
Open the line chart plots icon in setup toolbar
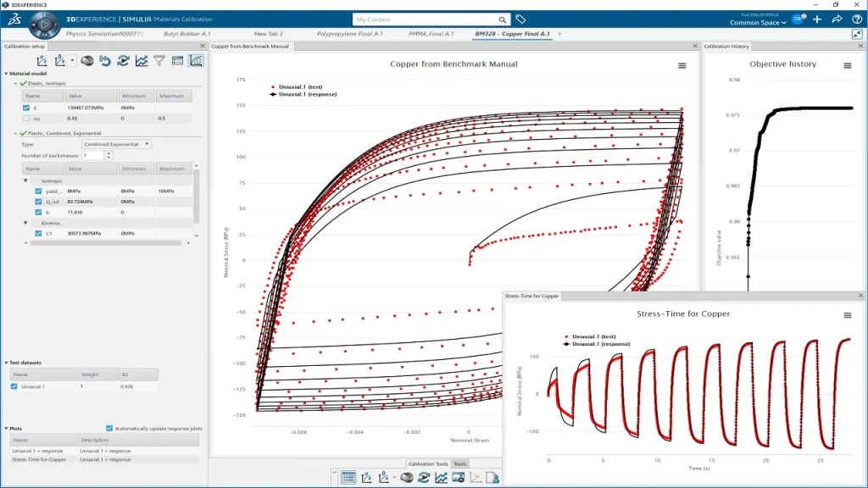[142, 61]
